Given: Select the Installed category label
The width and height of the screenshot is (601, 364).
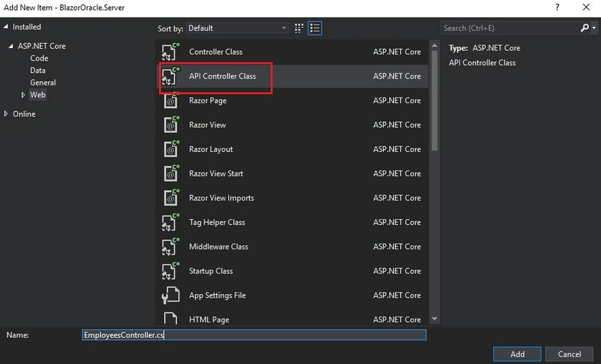Looking at the screenshot, I should tap(27, 27).
